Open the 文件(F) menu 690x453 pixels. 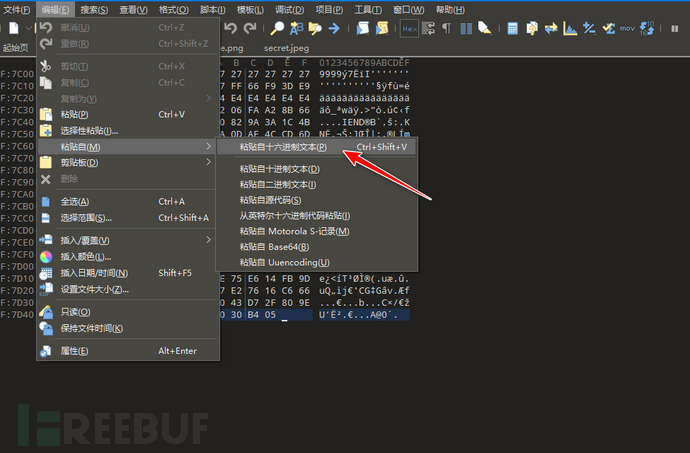point(17,10)
